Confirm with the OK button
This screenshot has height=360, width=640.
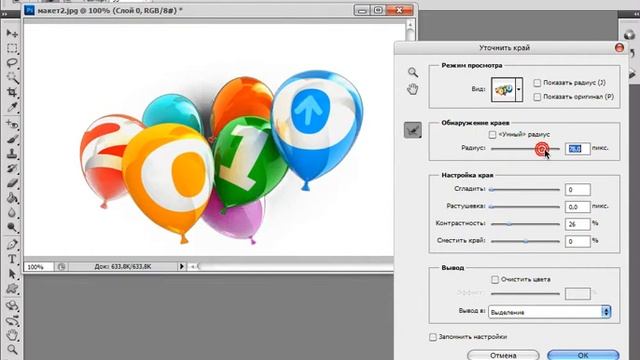583,355
